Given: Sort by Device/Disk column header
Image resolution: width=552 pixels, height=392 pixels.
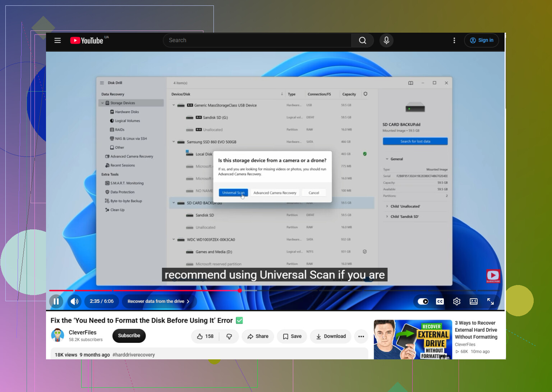Looking at the screenshot, I should 181,94.
